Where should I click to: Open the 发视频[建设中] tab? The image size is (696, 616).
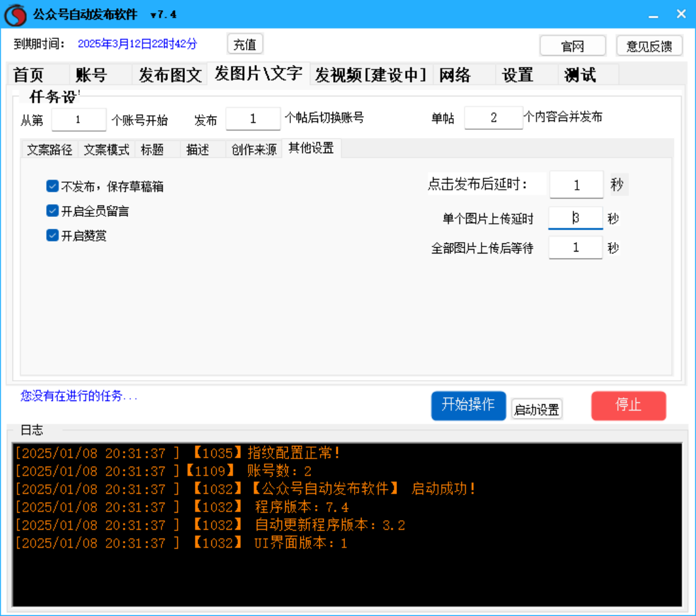(x=371, y=74)
